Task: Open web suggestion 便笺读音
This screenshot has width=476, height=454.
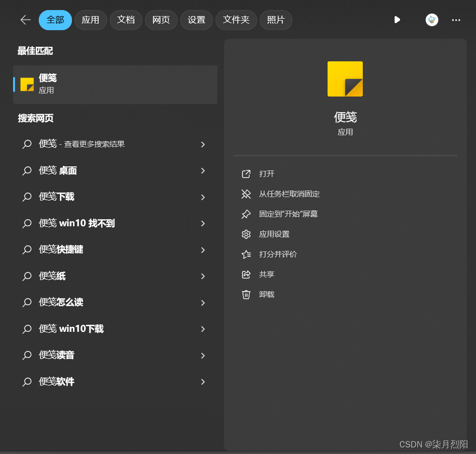Action: pyautogui.click(x=115, y=355)
